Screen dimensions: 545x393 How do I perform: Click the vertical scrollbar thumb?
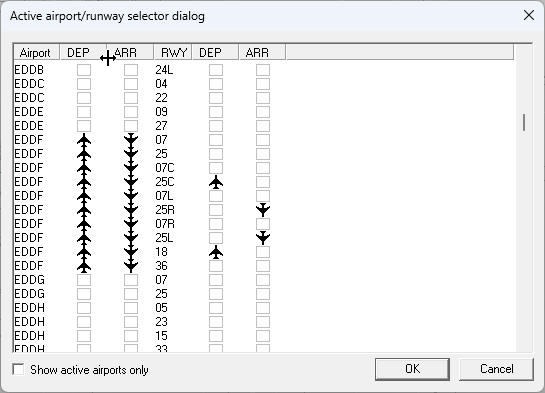click(524, 122)
